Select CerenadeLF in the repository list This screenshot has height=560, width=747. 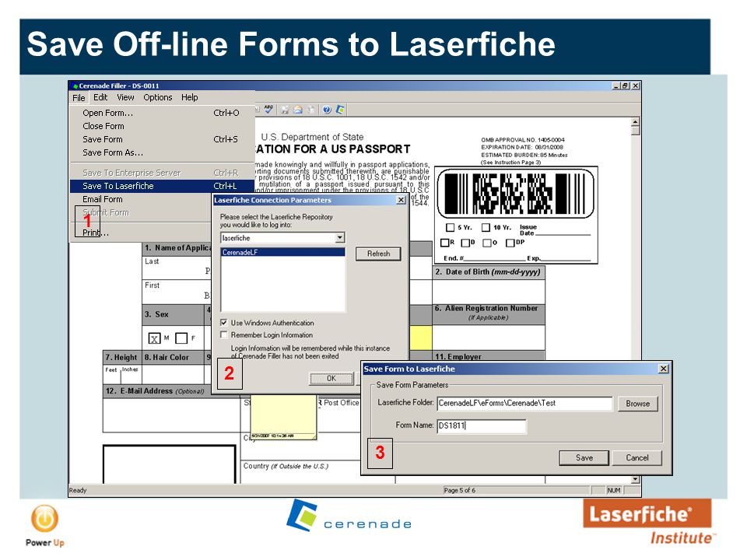pyautogui.click(x=283, y=252)
